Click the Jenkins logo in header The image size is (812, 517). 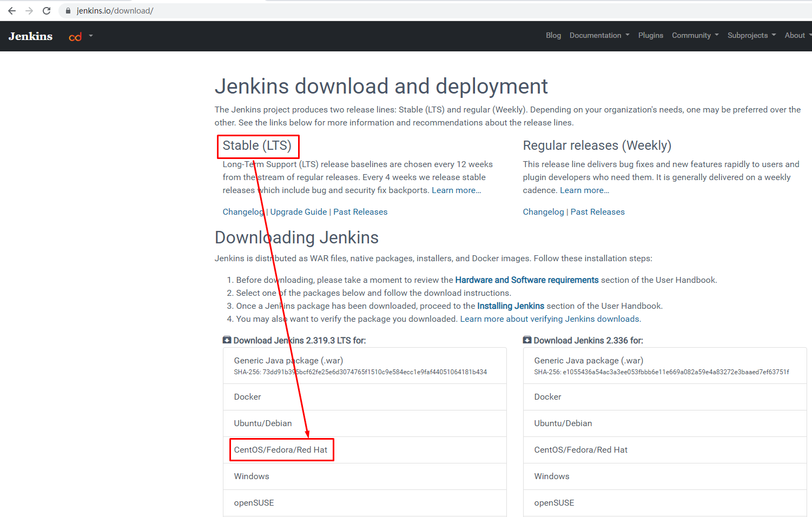[x=31, y=36]
